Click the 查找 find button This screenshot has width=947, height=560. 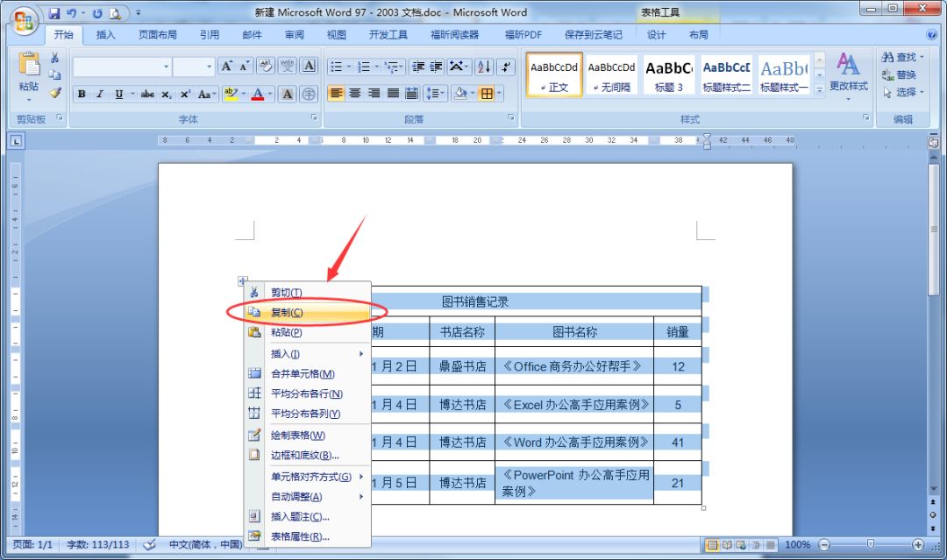[902, 57]
